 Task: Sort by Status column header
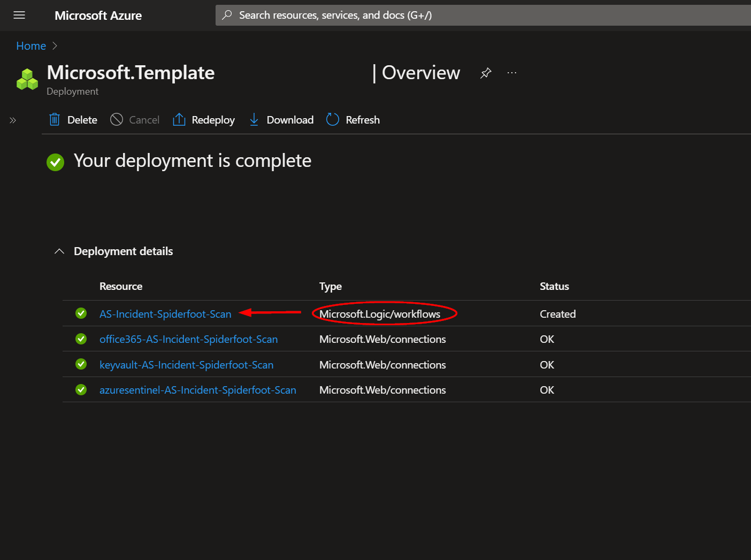click(x=554, y=286)
